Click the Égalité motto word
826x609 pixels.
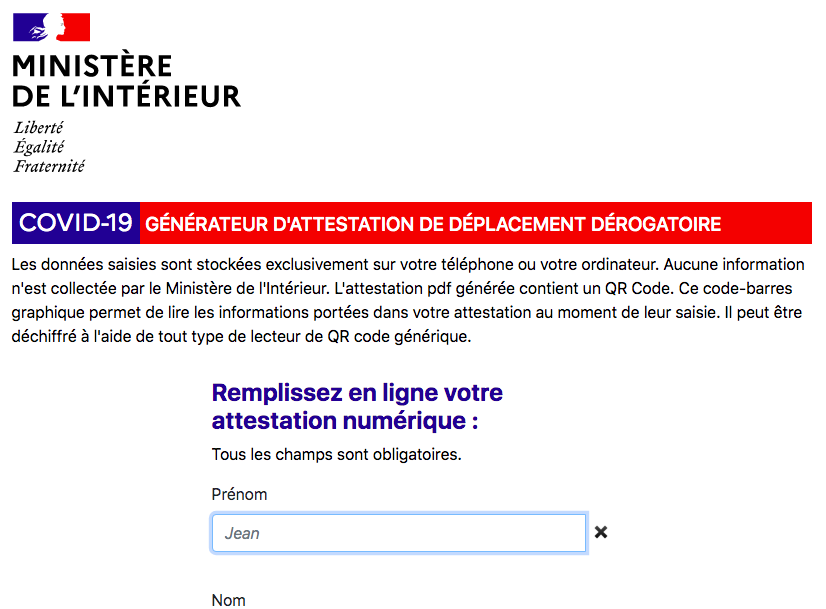[x=39, y=146]
